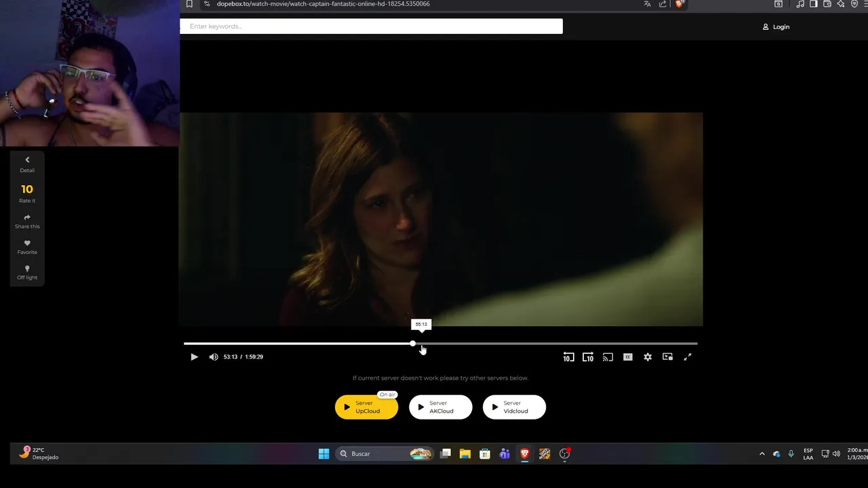Click the browser address bar URL
This screenshot has height=488, width=868.
click(x=323, y=4)
